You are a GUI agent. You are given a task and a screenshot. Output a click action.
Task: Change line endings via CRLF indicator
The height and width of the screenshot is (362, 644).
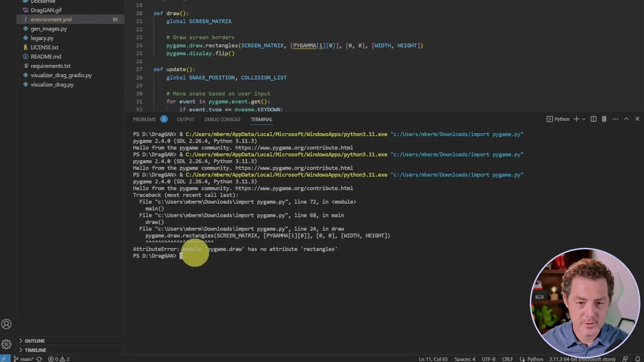click(508, 359)
